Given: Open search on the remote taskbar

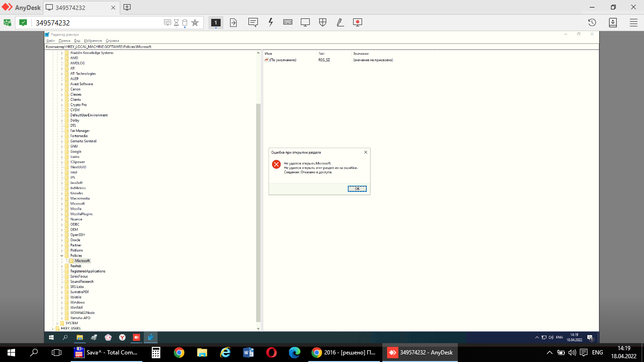Looking at the screenshot, I should coord(65,337).
